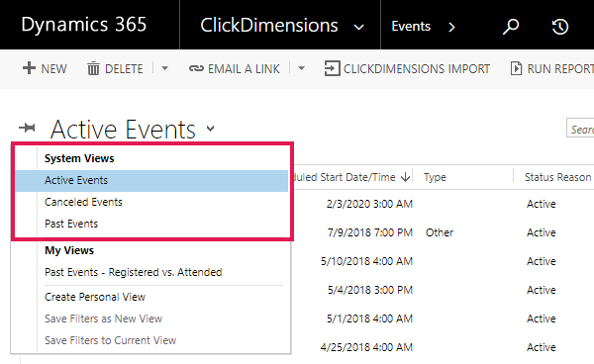Click the 4/25/2018 4:00 AM cell
The height and width of the screenshot is (364, 594).
tap(366, 347)
